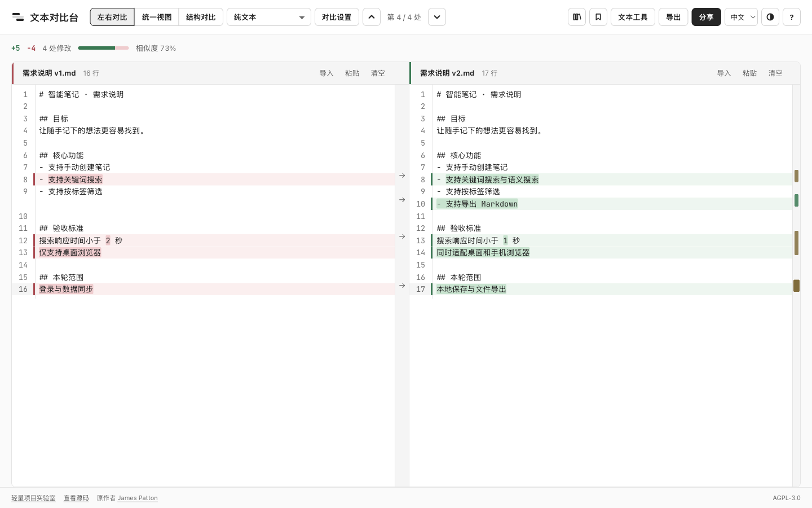Switch to 统一视图 mode

(157, 17)
